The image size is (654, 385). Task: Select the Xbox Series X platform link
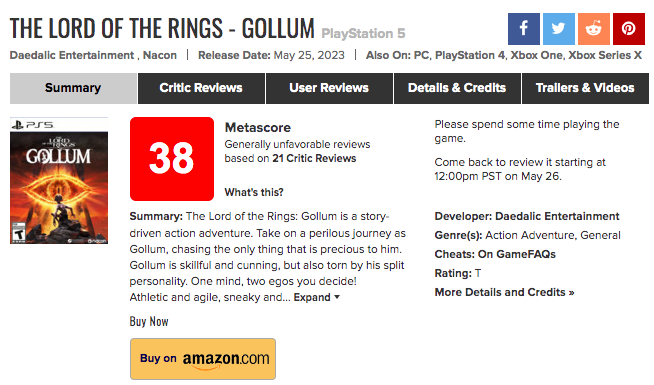point(605,55)
